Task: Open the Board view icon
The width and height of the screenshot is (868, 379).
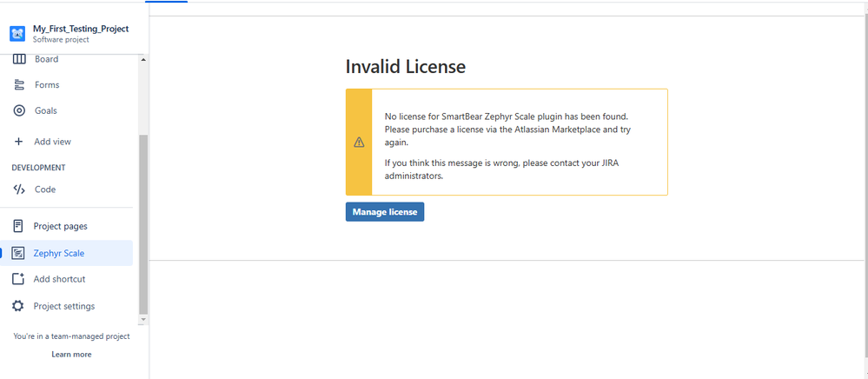Action: pos(19,59)
